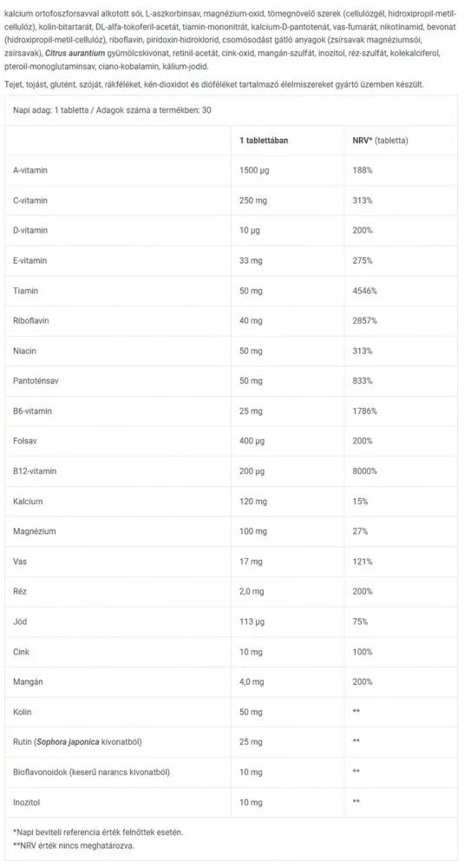Select the B12-vitamin 8000% value

[x=364, y=471]
